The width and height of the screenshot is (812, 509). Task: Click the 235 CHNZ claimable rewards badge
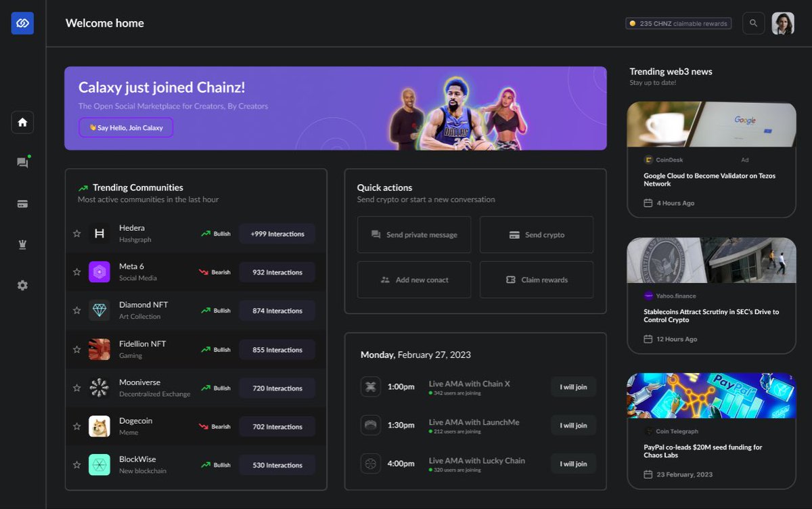click(x=679, y=23)
